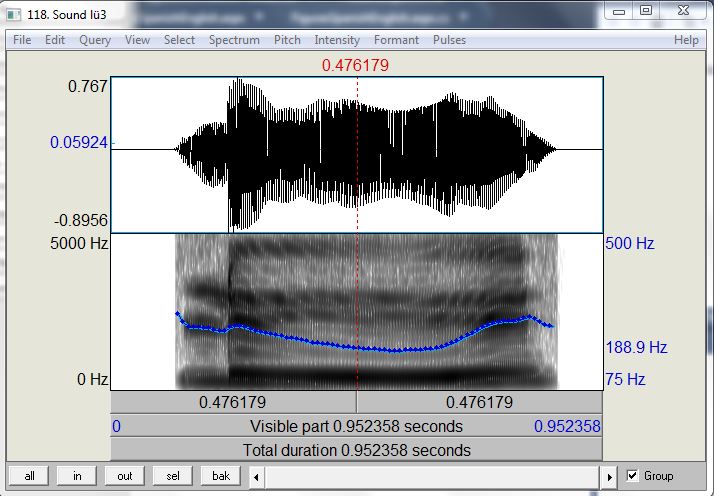Click the -0.8956 amplitude minimum label

[x=81, y=221]
